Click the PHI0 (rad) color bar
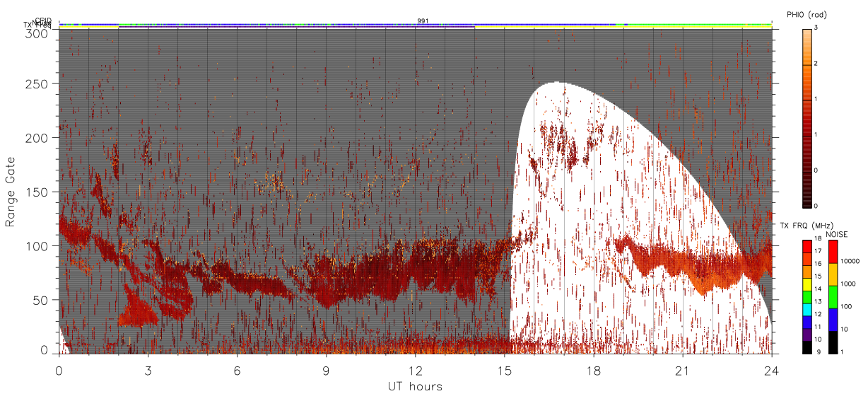Viewport: 868px width, 401px height. tap(807, 117)
